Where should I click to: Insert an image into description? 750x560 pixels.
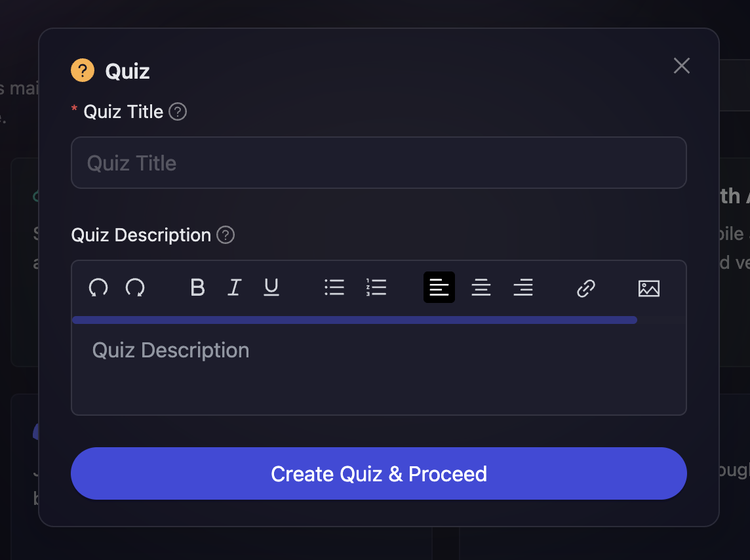point(648,288)
